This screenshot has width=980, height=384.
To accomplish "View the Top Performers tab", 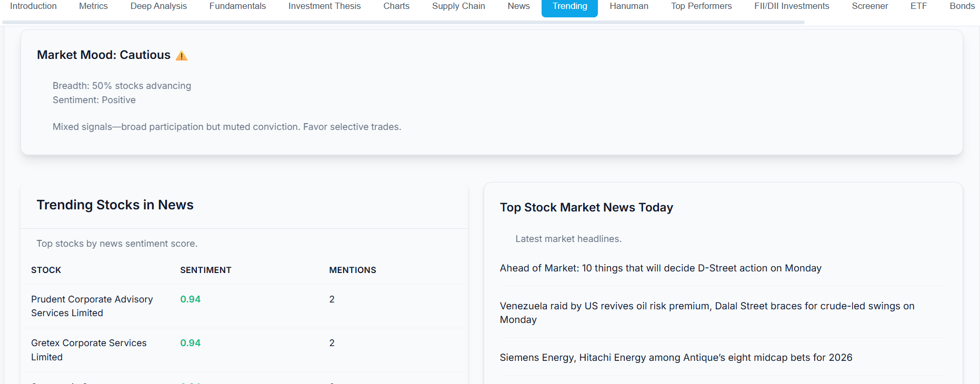I will [701, 6].
